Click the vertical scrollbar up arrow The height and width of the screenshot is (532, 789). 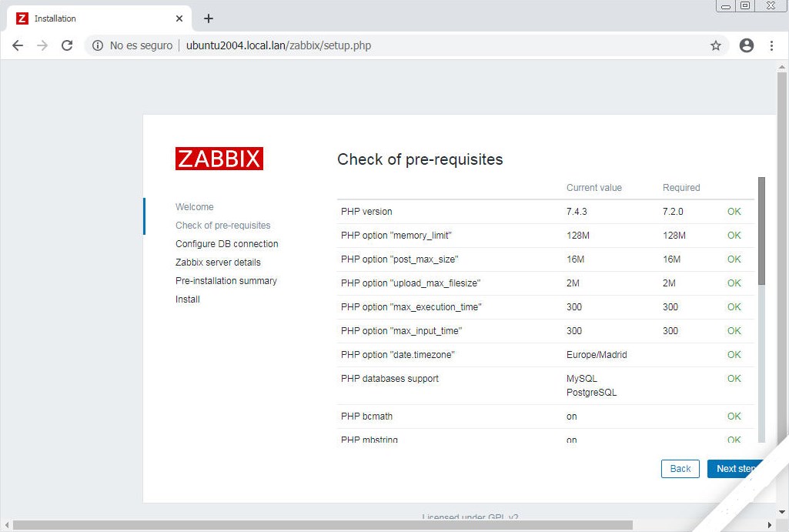coord(781,66)
